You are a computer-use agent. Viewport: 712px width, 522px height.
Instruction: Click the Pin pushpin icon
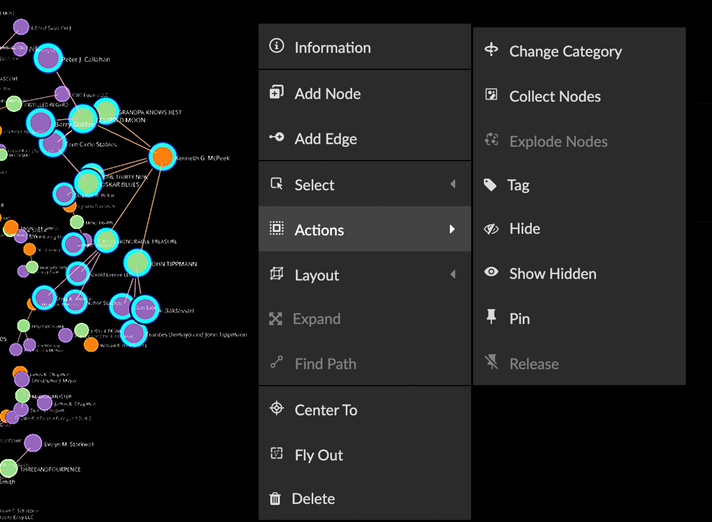tap(491, 317)
